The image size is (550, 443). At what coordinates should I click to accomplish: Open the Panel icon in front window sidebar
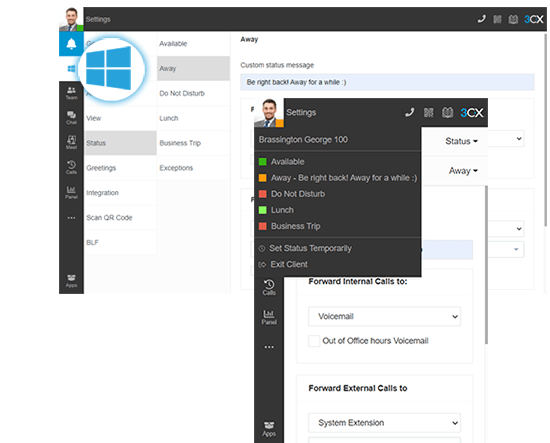click(x=269, y=317)
